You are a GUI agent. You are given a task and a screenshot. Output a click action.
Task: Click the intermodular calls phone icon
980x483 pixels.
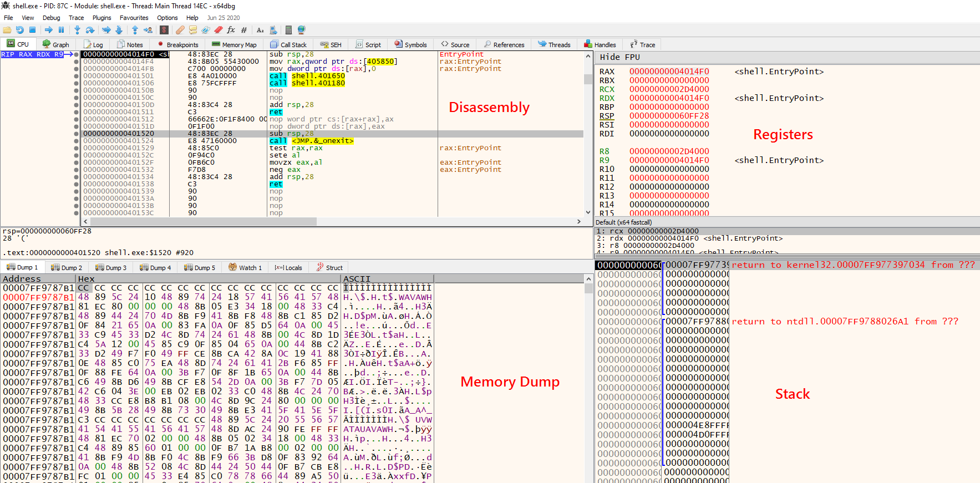[x=273, y=30]
